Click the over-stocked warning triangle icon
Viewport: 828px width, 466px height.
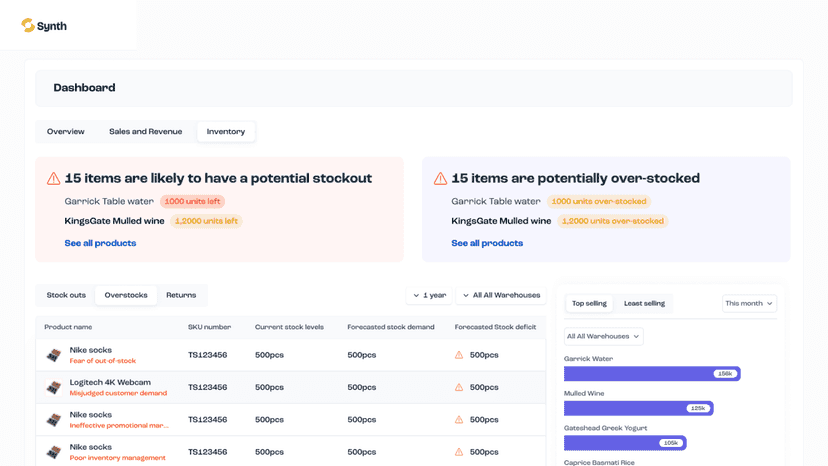pyautogui.click(x=440, y=179)
